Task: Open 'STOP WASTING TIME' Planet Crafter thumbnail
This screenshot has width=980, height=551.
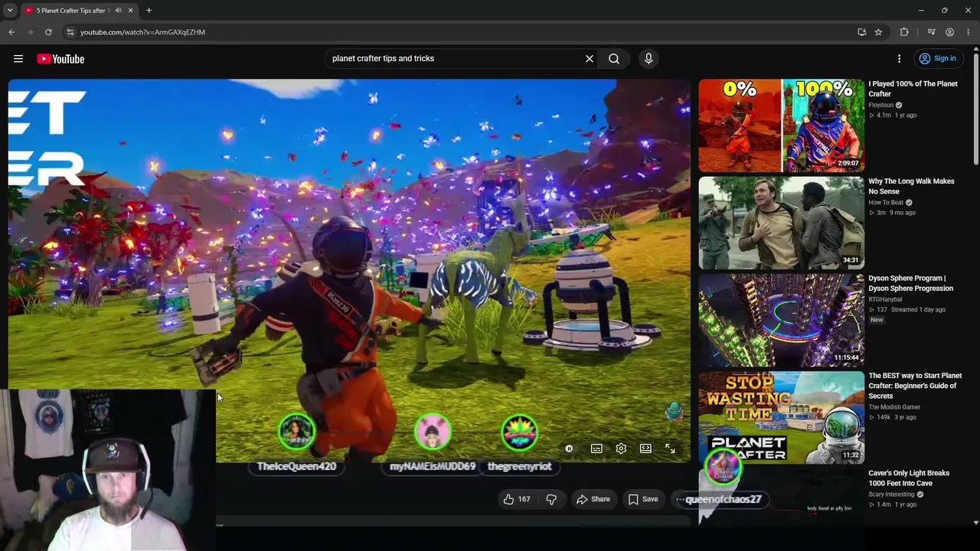Action: [781, 417]
